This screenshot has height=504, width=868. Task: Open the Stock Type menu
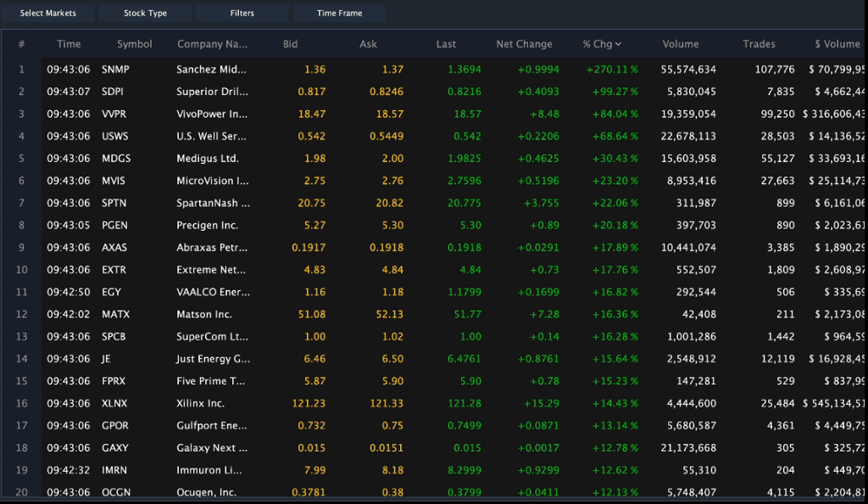[x=145, y=13]
